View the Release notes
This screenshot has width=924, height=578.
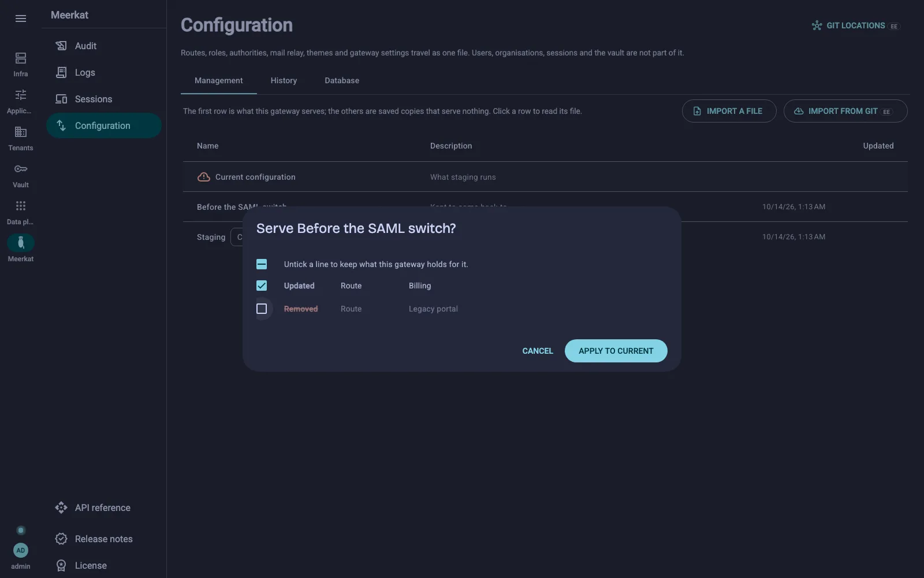click(x=104, y=539)
